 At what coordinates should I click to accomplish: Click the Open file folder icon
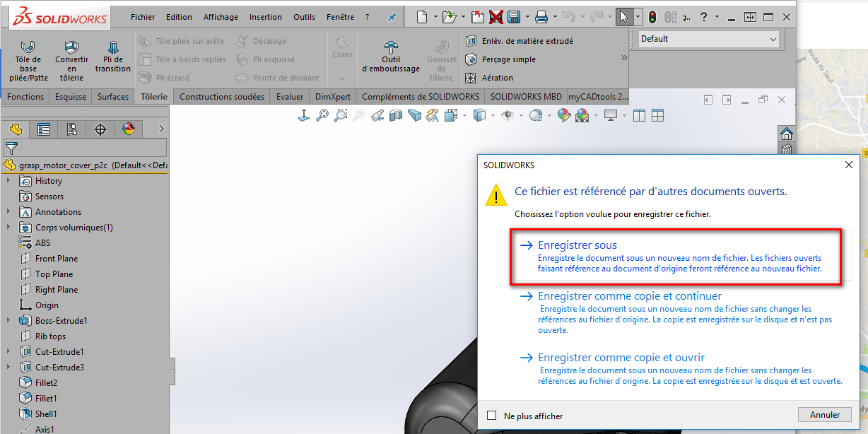(449, 17)
